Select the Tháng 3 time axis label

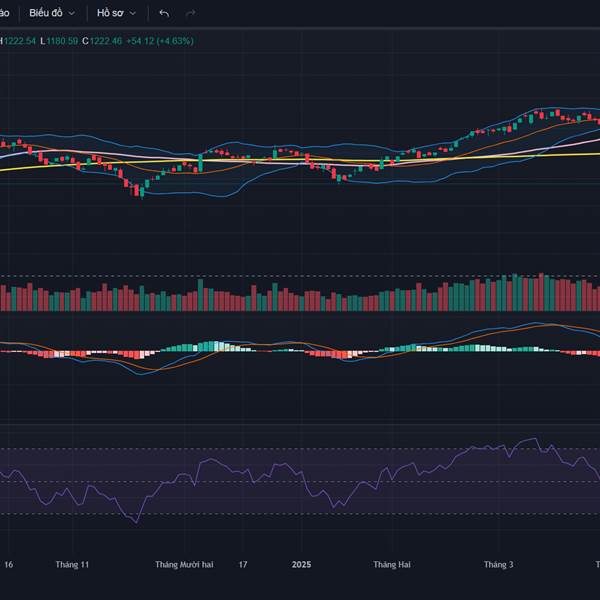point(498,564)
